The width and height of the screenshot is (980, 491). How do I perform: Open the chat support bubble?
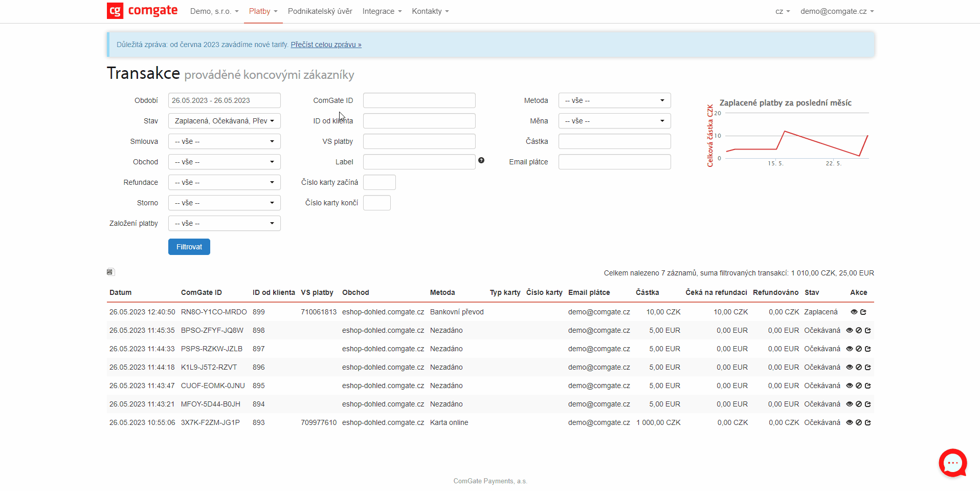pyautogui.click(x=952, y=463)
